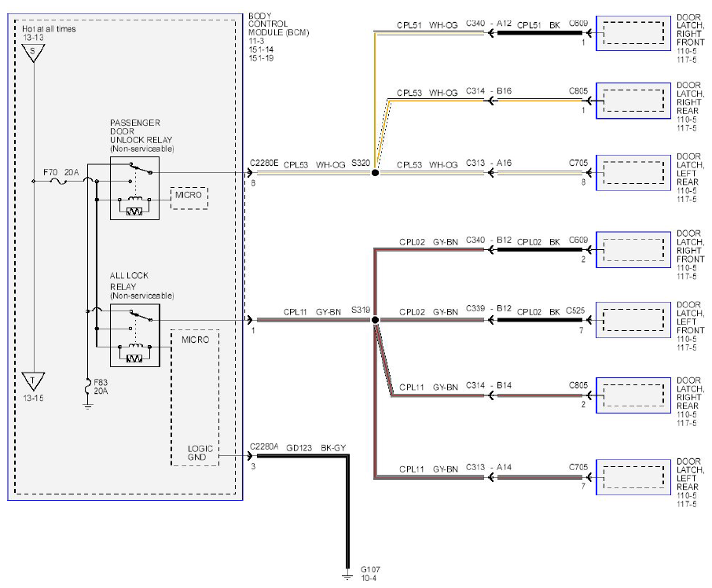Open page reference 13-13 under Hot at all times
Viewport: 712px width, 588px height.
click(x=33, y=38)
